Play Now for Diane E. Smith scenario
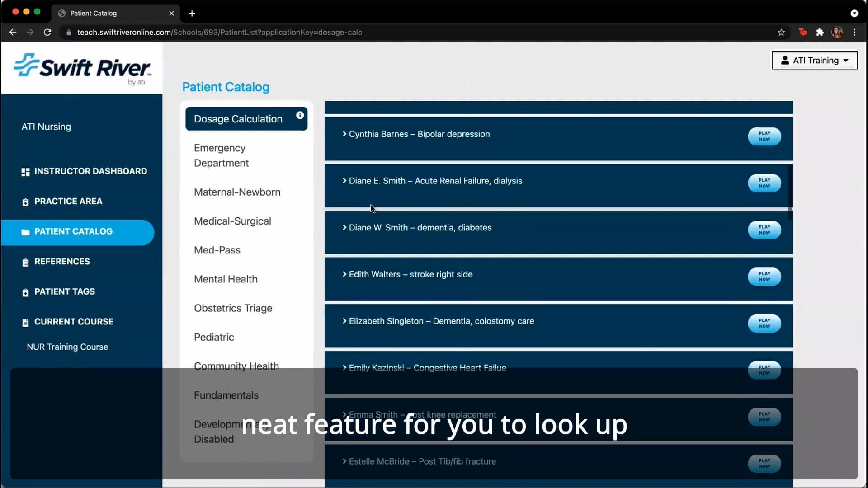This screenshot has height=488, width=868. (764, 183)
